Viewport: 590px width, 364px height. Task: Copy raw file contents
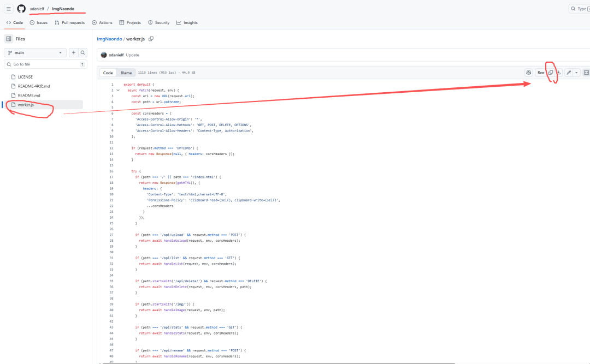pos(551,73)
